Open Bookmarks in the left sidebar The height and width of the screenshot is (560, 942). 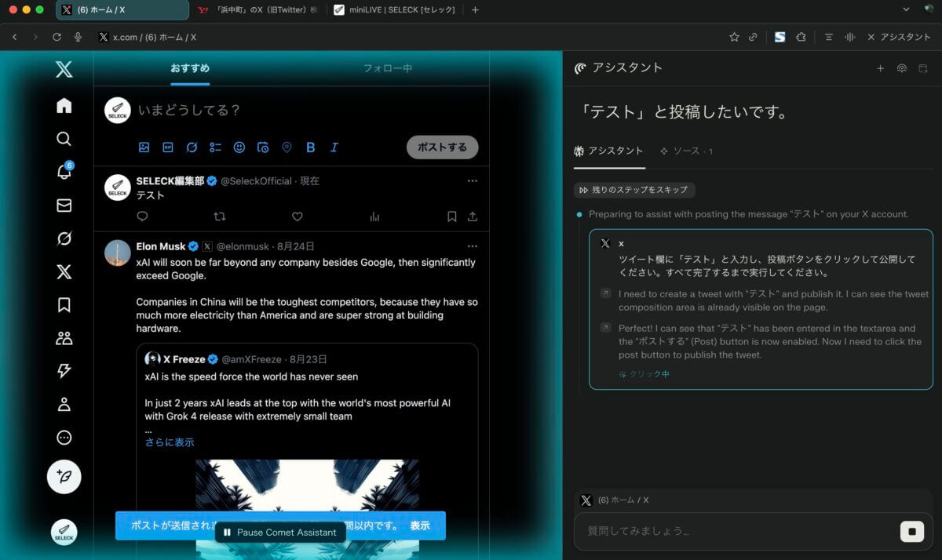(x=64, y=305)
